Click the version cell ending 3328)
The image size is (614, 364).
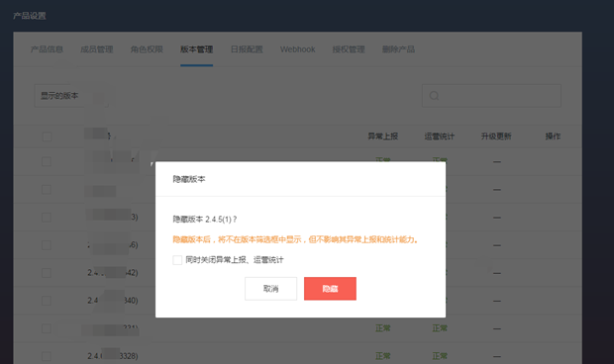[x=113, y=356]
